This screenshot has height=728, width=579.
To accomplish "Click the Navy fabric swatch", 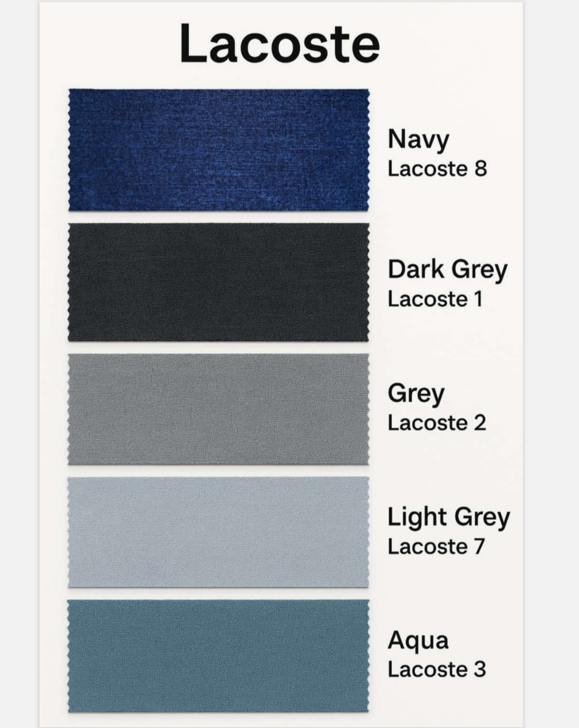I will pos(218,150).
